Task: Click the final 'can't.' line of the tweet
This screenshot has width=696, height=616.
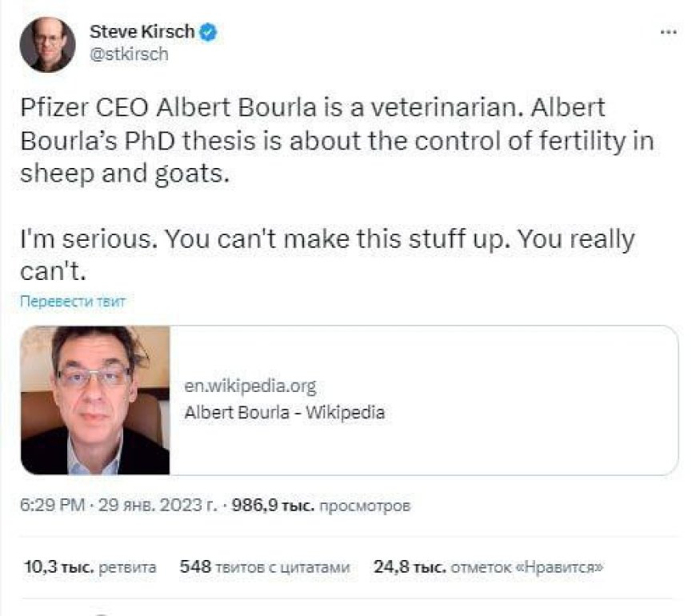Action: click(x=52, y=272)
